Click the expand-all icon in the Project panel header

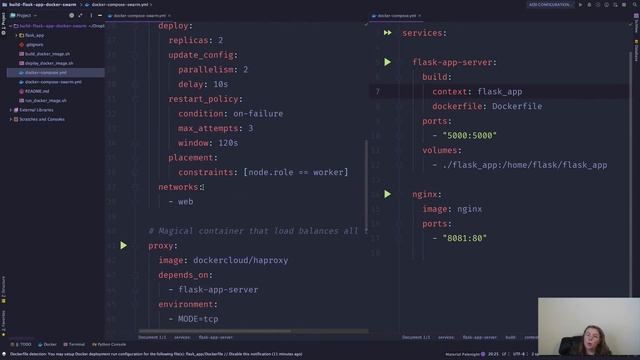(80, 16)
